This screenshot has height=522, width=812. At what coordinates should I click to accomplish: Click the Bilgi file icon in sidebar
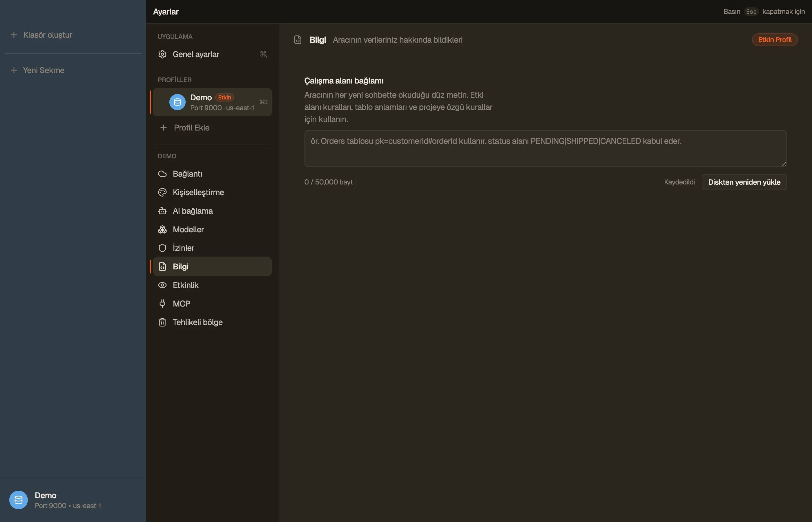162,267
